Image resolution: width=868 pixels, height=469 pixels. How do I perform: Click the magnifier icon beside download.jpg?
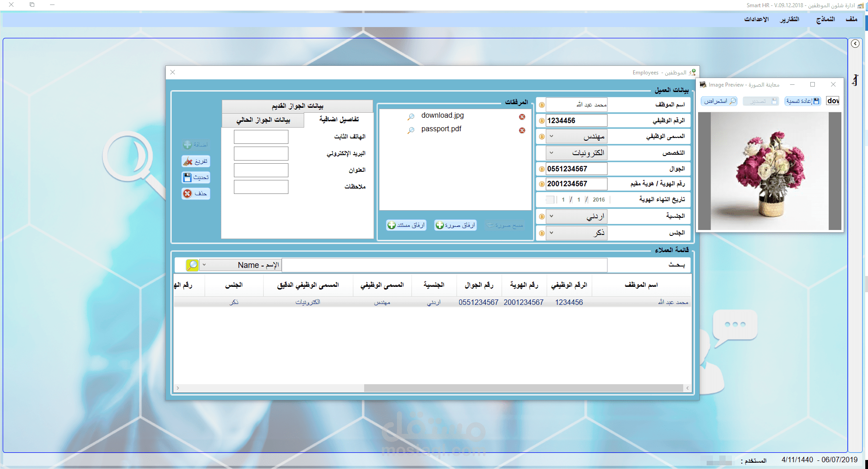point(411,116)
